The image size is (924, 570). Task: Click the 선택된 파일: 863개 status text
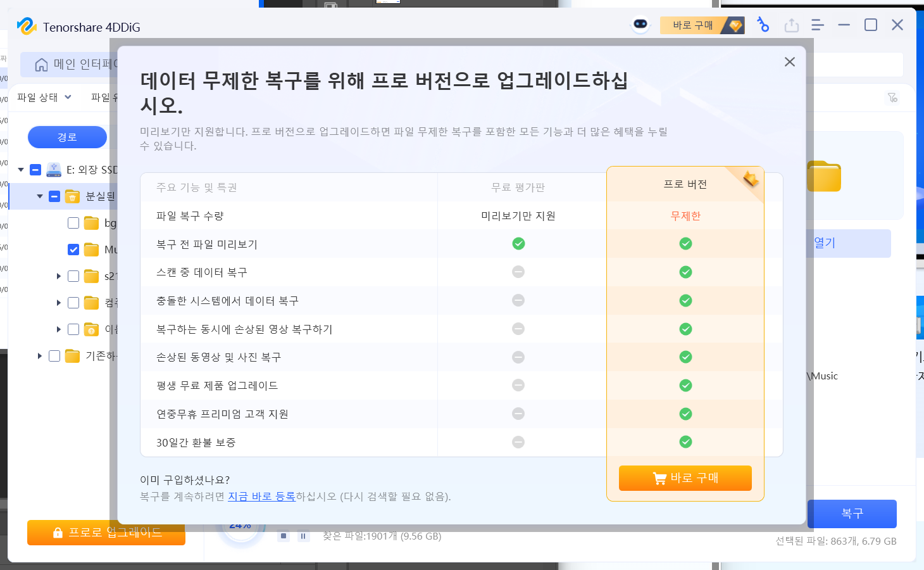[836, 541]
